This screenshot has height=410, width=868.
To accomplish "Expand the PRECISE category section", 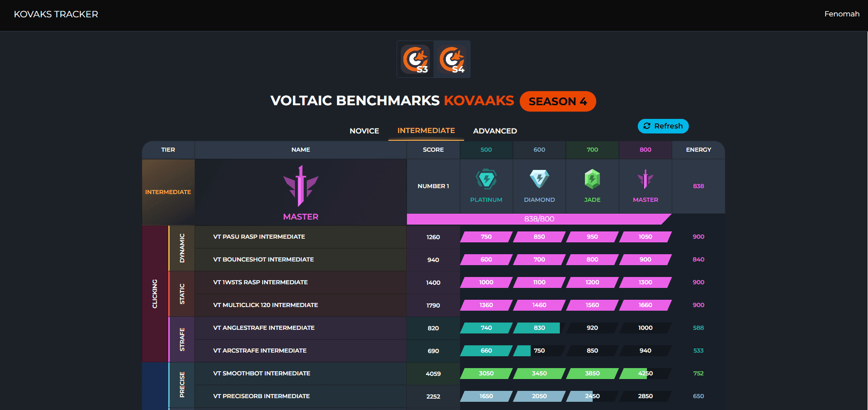I will click(182, 385).
